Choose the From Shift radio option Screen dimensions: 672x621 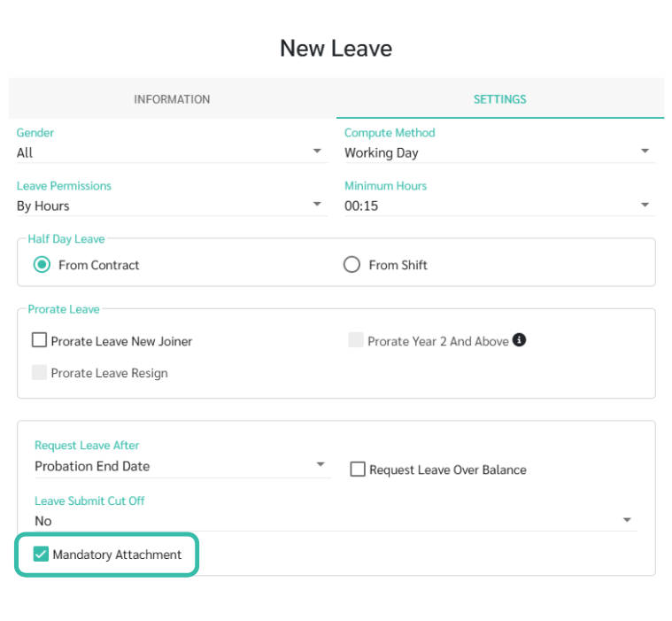[x=352, y=265]
